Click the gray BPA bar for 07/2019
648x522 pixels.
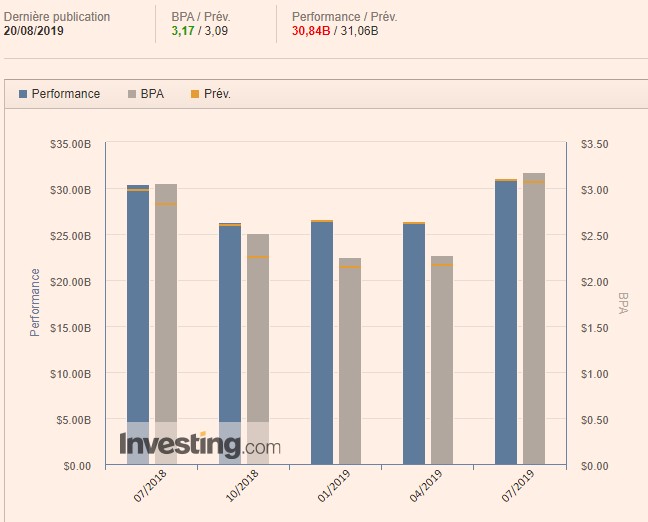pyautogui.click(x=534, y=318)
